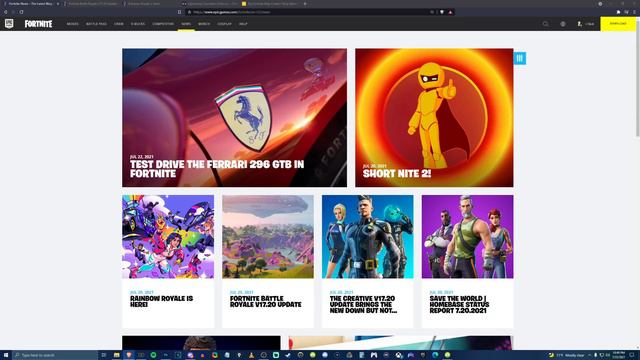This screenshot has height=360, width=640.
Task: Click the Task View taskbar icon
Action: tap(104, 355)
